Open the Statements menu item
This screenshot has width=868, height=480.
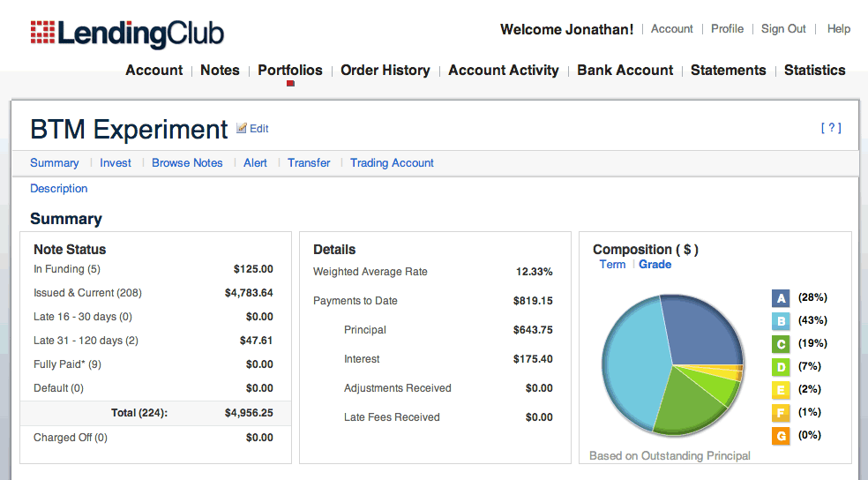pos(728,71)
